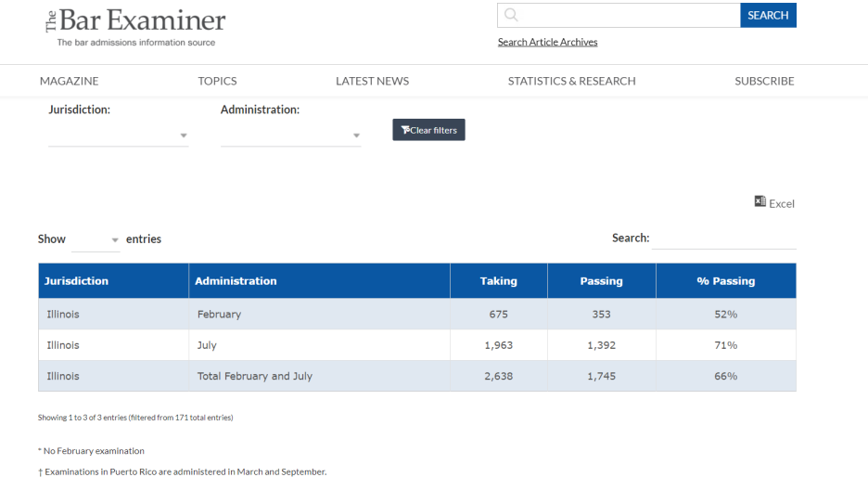Viewport: 868px width, 490px height.
Task: Click the 1,963 taking value
Action: pos(498,345)
